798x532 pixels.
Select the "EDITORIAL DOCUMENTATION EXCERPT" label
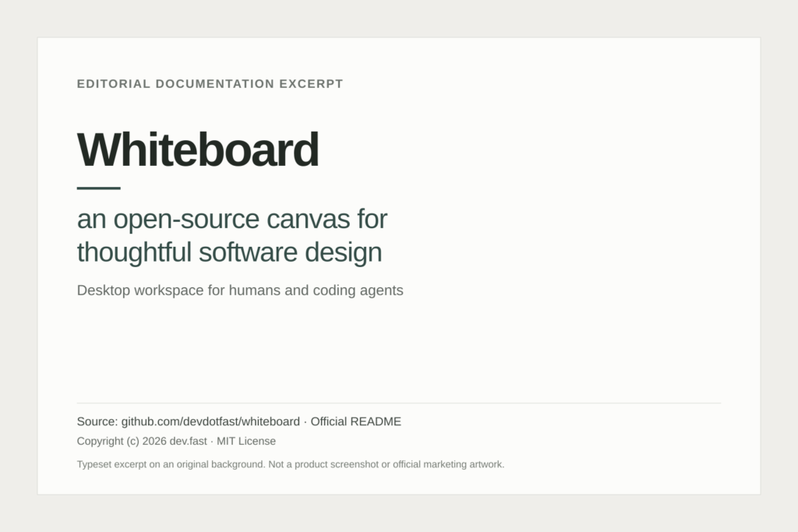[x=210, y=84]
